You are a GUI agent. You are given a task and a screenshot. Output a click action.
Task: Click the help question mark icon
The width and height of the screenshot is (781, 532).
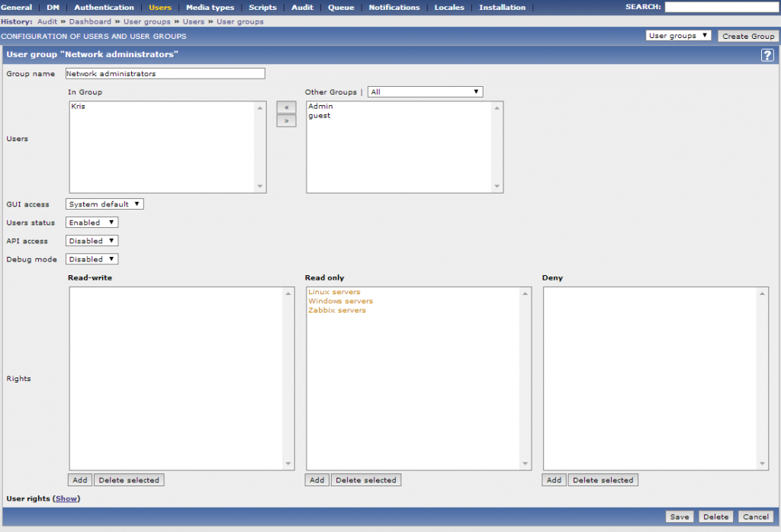(767, 55)
